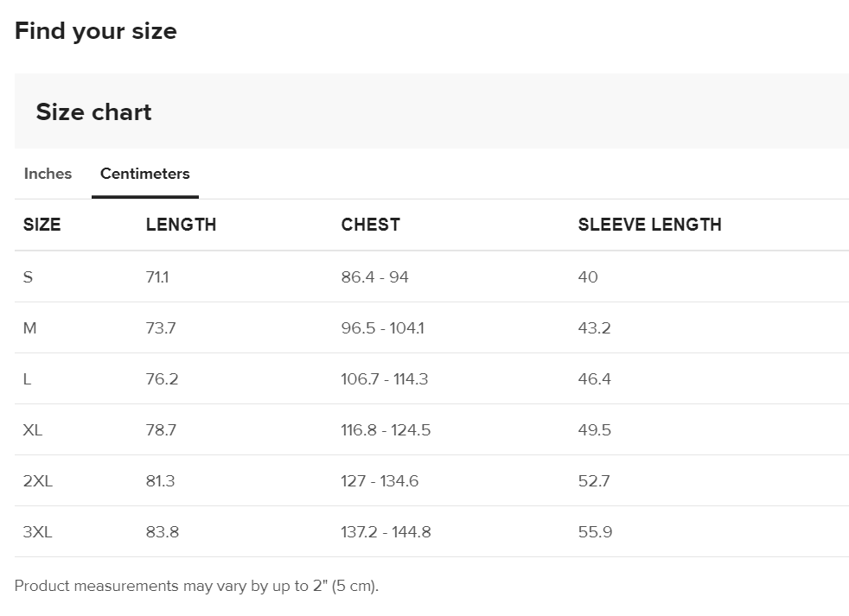
Task: Click chest range 96.5 - 104.1
Action: click(x=382, y=328)
